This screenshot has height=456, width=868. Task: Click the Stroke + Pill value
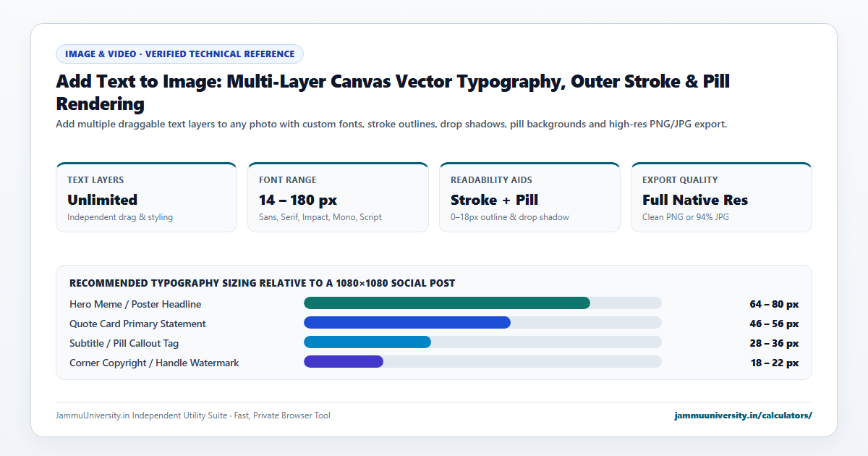point(494,200)
